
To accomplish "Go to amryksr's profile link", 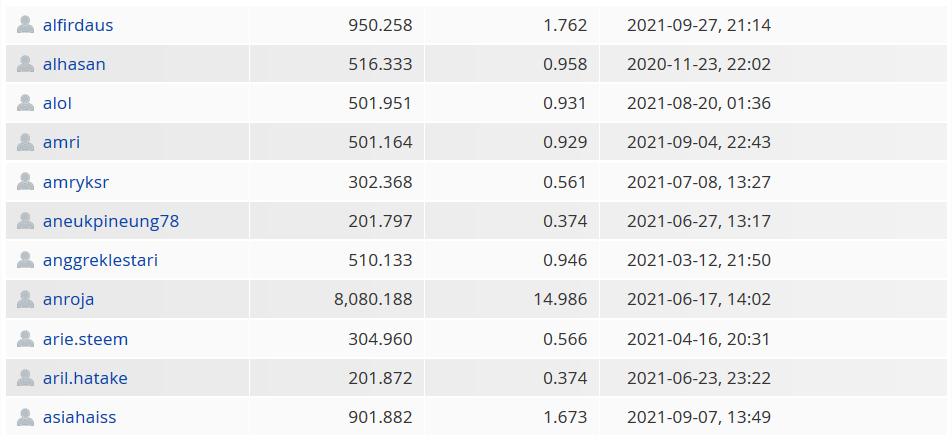I will pos(76,182).
